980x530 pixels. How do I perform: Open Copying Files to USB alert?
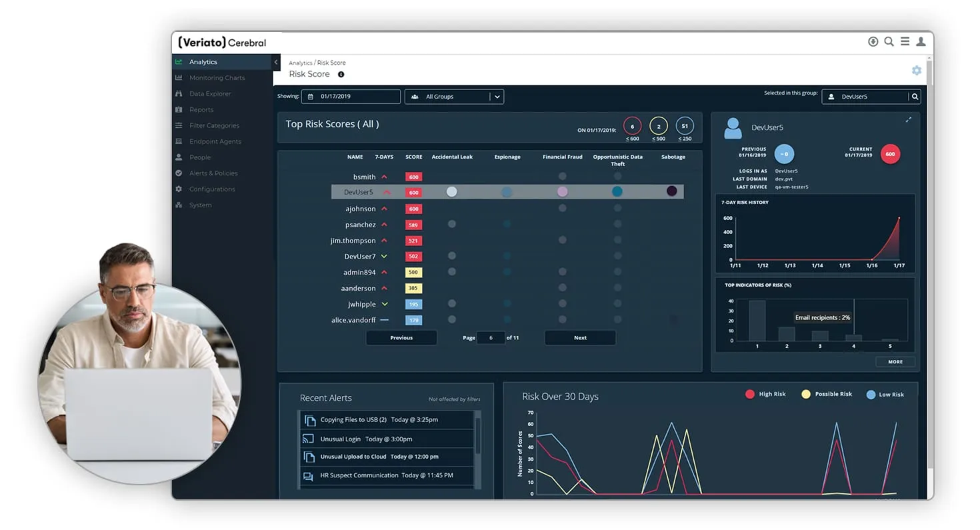pos(386,420)
